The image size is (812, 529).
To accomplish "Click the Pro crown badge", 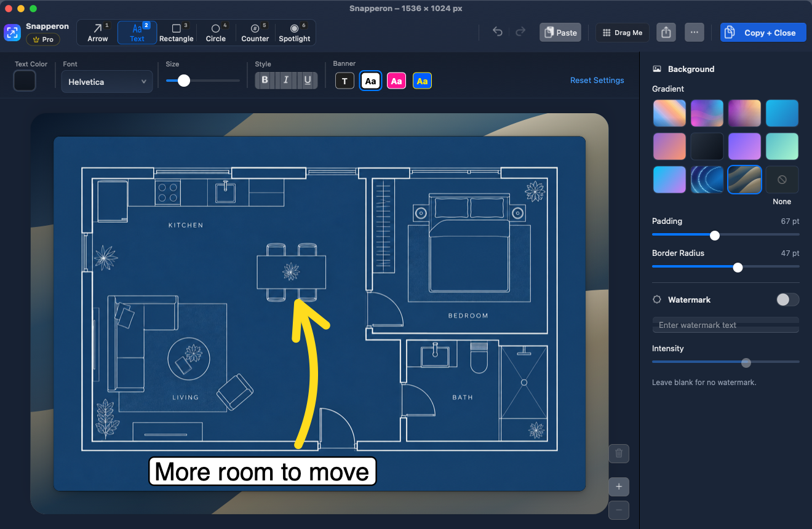I will pyautogui.click(x=43, y=39).
